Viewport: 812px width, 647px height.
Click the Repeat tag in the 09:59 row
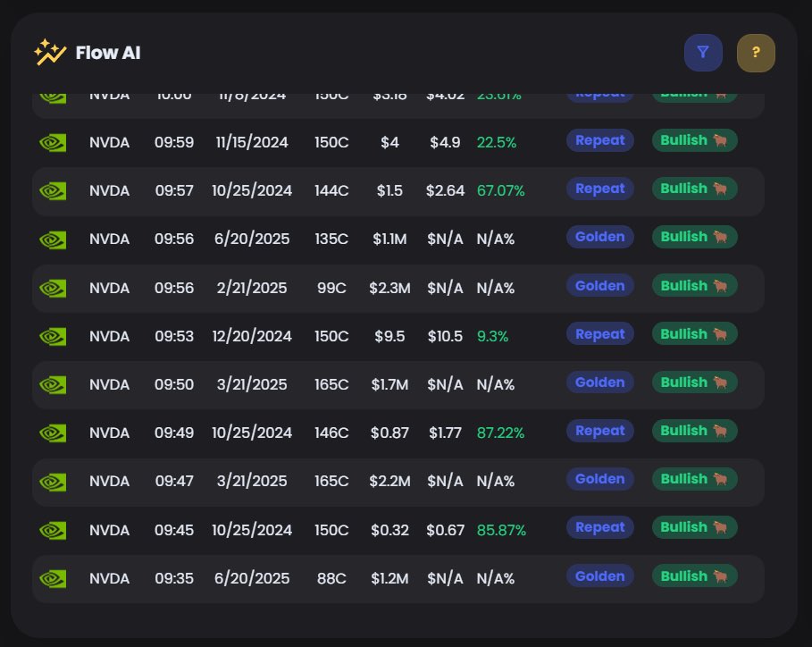pos(600,140)
